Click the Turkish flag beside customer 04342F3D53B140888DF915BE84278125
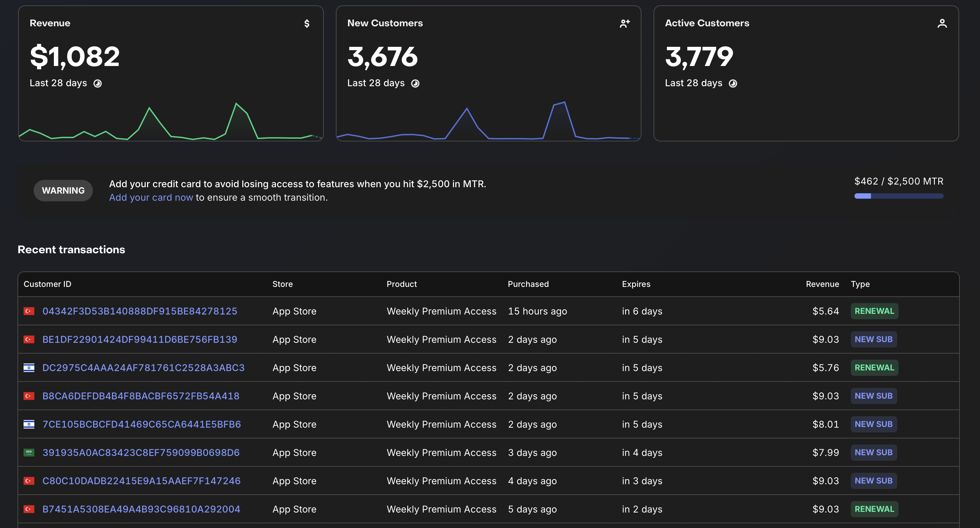Image resolution: width=980 pixels, height=528 pixels. click(29, 311)
